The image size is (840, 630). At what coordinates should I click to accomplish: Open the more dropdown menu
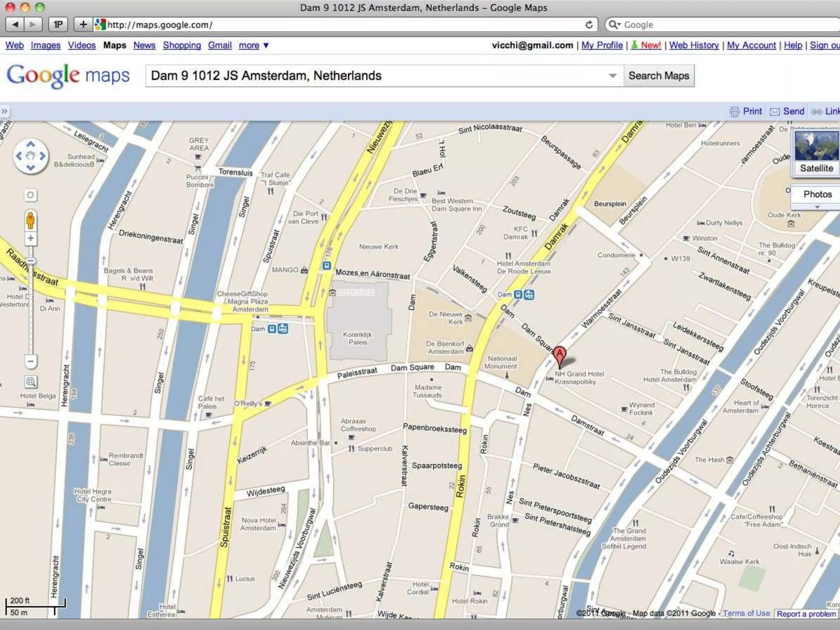click(x=253, y=46)
